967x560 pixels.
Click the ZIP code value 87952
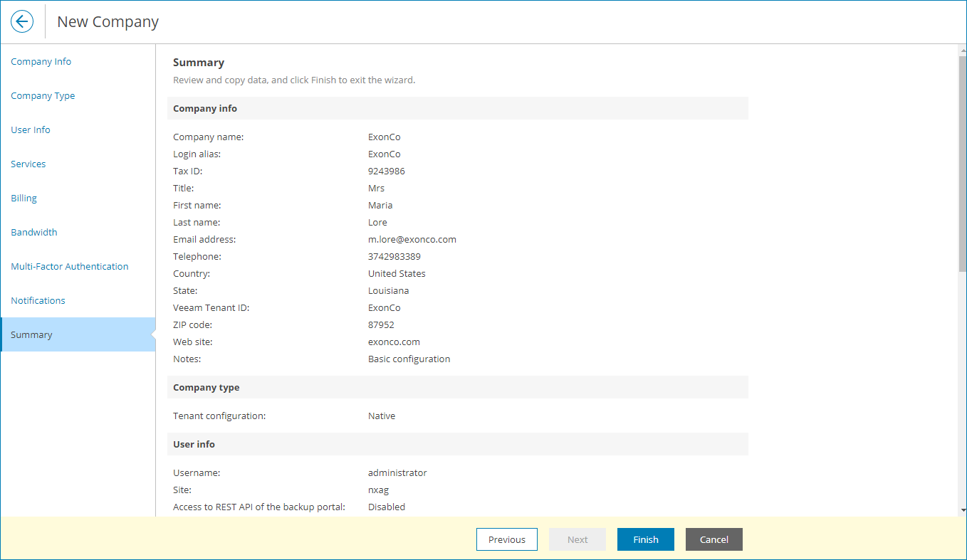click(x=381, y=325)
